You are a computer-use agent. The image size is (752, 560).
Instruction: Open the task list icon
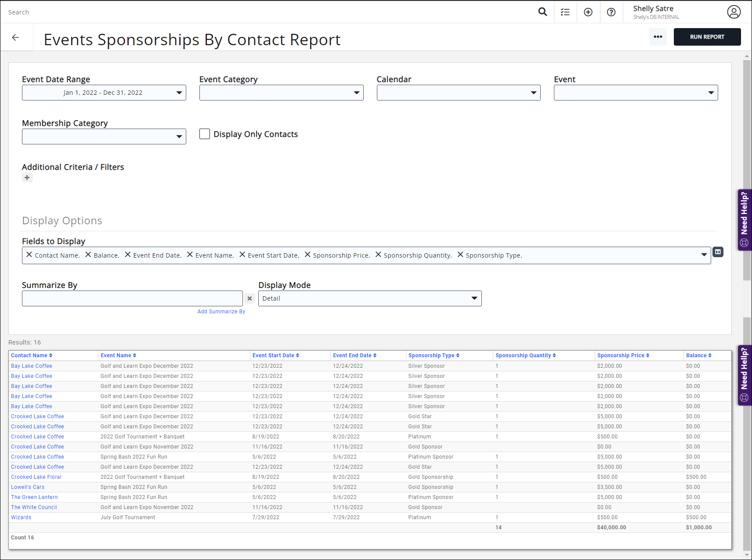(565, 12)
